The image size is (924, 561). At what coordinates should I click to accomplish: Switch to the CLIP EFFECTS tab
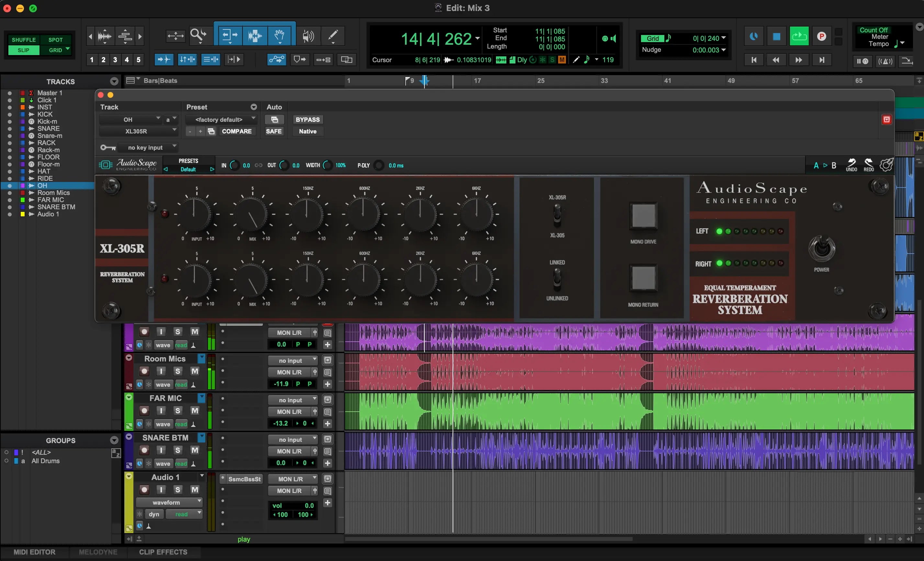click(163, 552)
